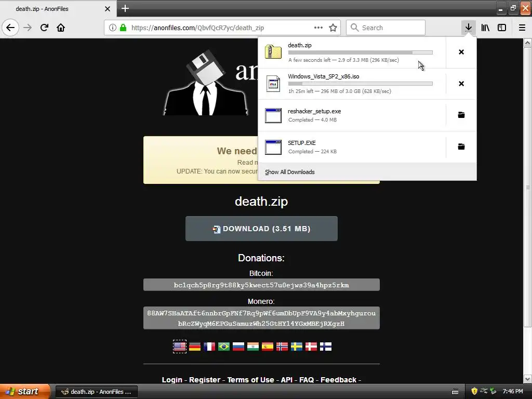Click the reshacker_setup.exe file icon
The height and width of the screenshot is (399, 532).
[273, 115]
